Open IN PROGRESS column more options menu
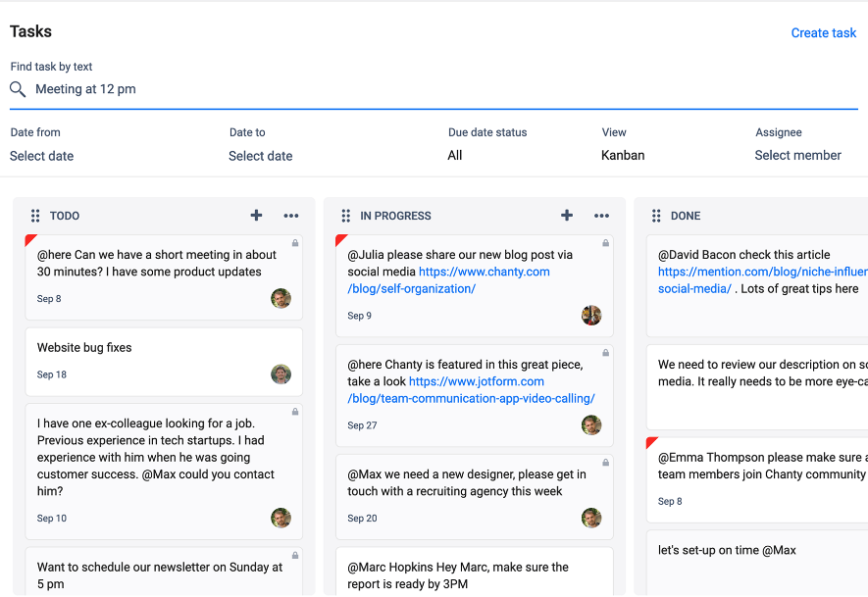868x597 pixels. (602, 216)
